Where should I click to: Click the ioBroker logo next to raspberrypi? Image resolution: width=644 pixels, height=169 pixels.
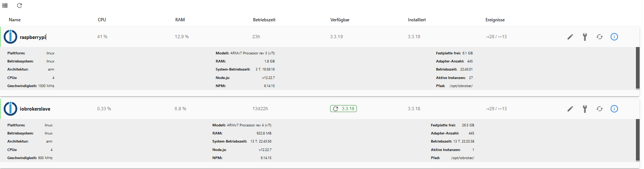point(10,37)
